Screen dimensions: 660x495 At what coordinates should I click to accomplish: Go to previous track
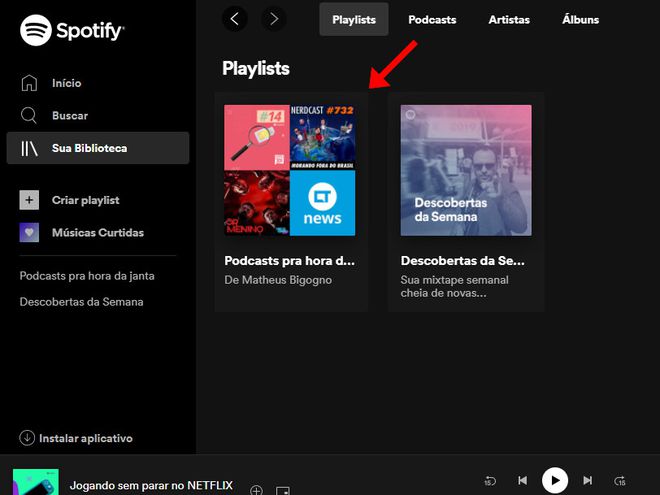coord(522,480)
